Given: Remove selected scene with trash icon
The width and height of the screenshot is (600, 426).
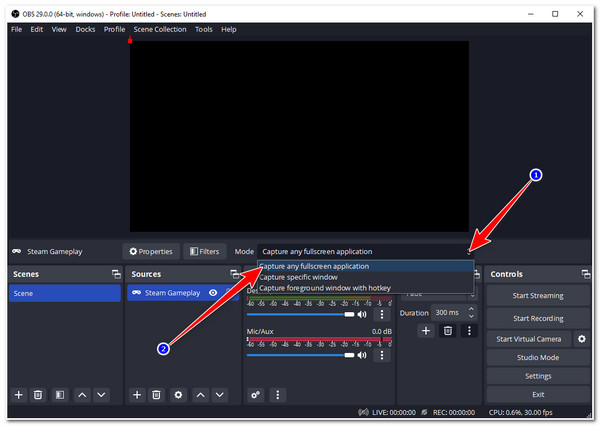Looking at the screenshot, I should (38, 395).
